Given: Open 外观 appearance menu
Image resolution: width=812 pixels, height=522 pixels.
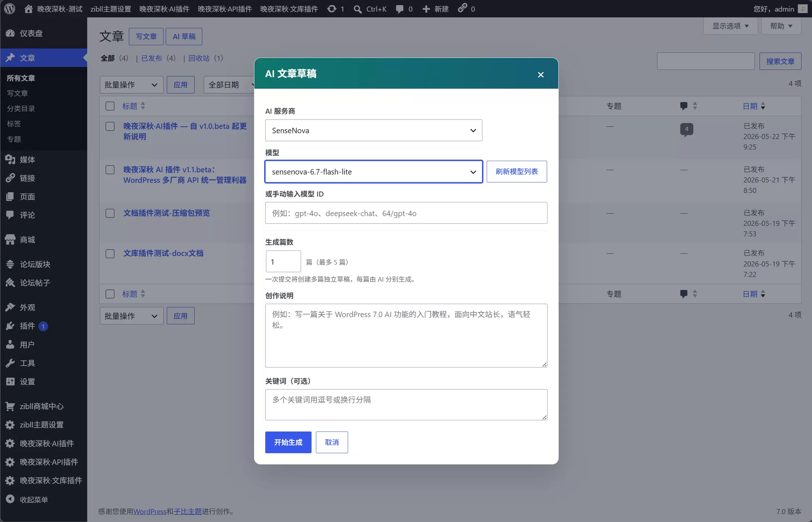Looking at the screenshot, I should 43,307.
